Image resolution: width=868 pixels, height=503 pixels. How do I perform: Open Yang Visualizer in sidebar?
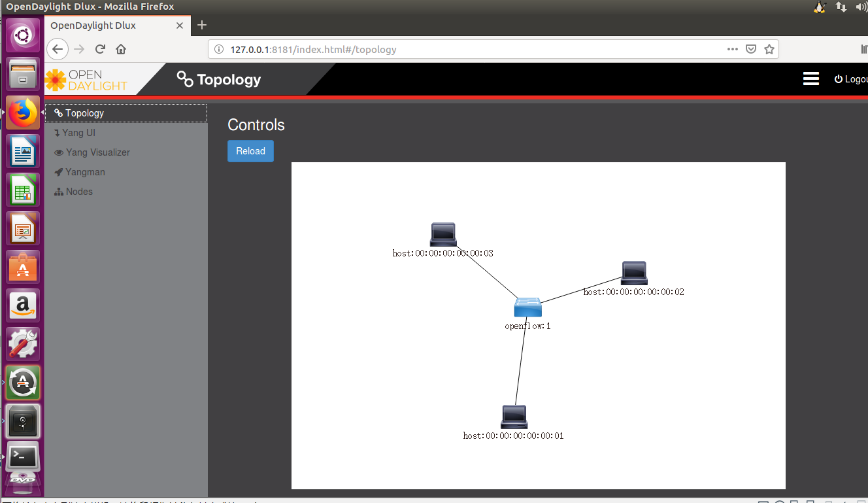tap(97, 152)
